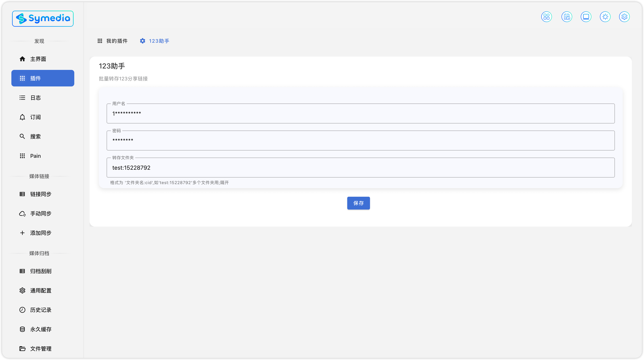644x360 pixels.
Task: Click the 保存 save button
Action: [x=358, y=203]
